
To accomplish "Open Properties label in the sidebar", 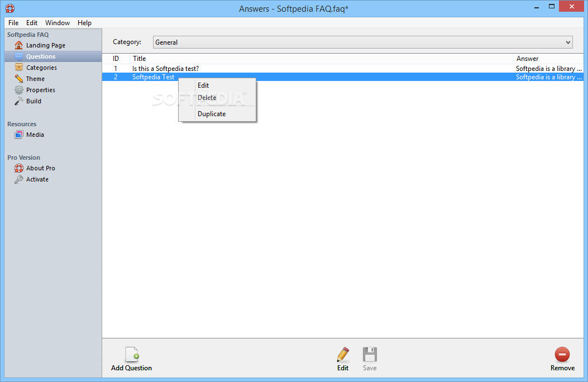I will [x=41, y=90].
